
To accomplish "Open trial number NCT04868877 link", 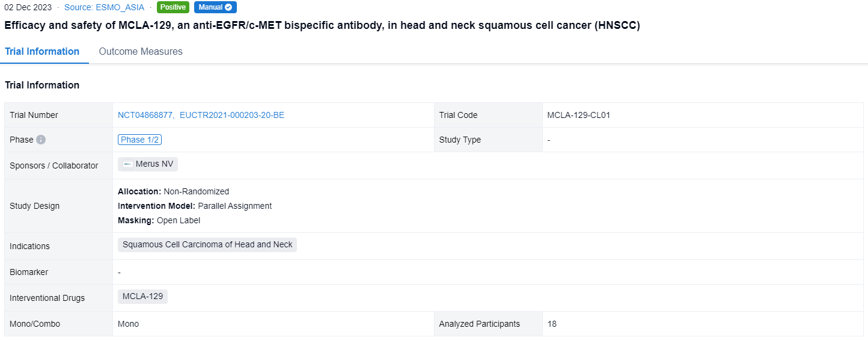I will click(x=145, y=115).
